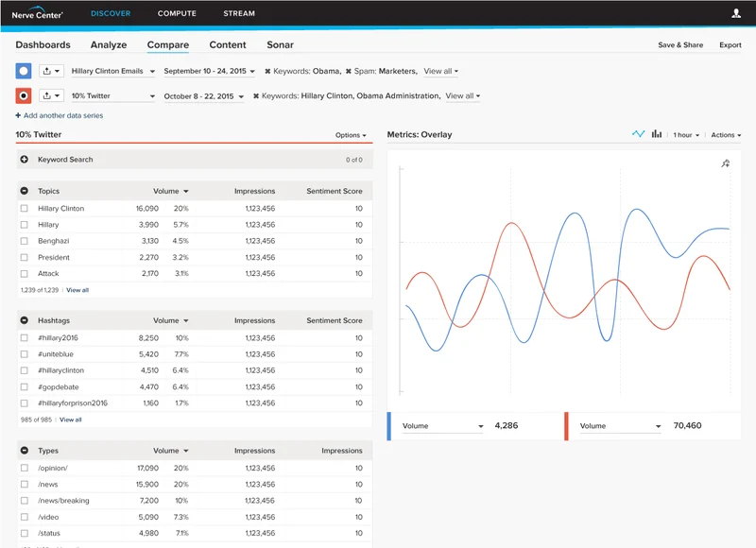Check the #gopdebate hashtag checkbox

pyautogui.click(x=25, y=387)
